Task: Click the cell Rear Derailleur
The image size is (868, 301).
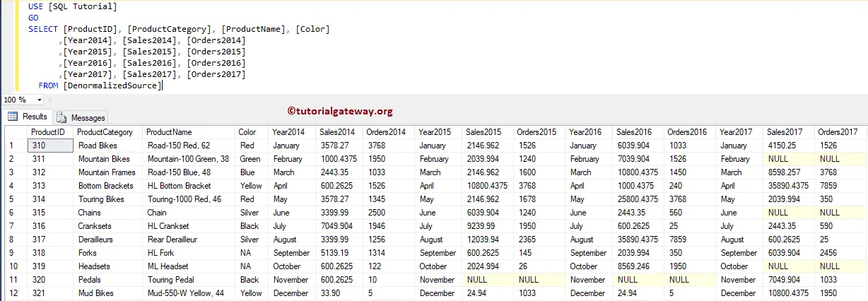Action: tap(189, 240)
